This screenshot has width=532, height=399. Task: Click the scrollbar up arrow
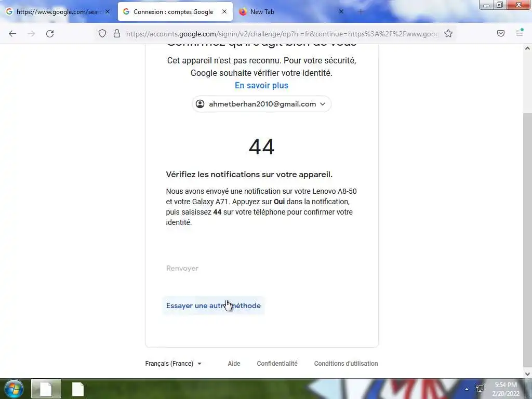coord(527,48)
